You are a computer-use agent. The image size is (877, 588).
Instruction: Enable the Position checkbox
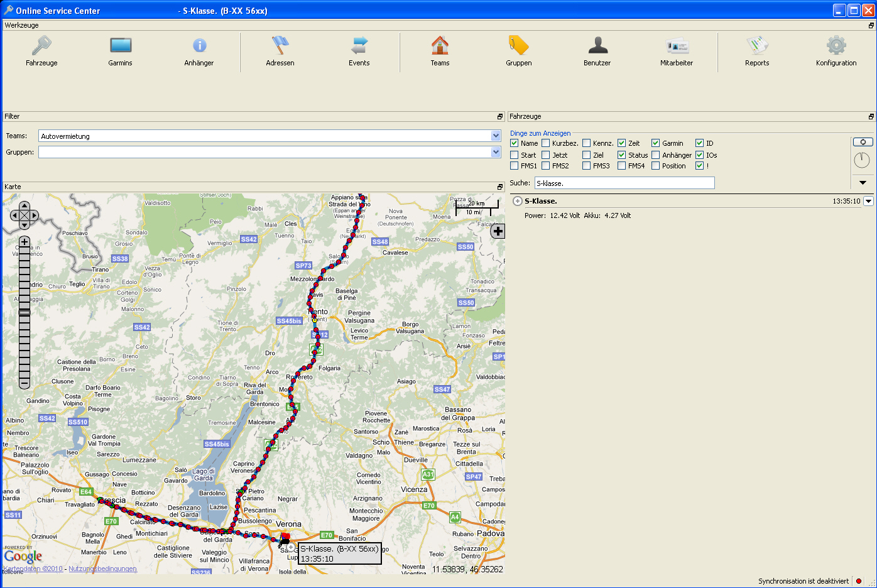(x=655, y=166)
